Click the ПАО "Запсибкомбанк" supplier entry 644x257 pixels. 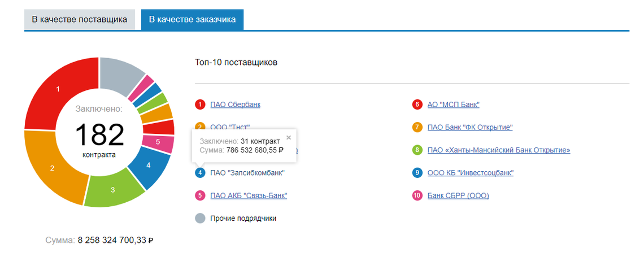tap(247, 173)
